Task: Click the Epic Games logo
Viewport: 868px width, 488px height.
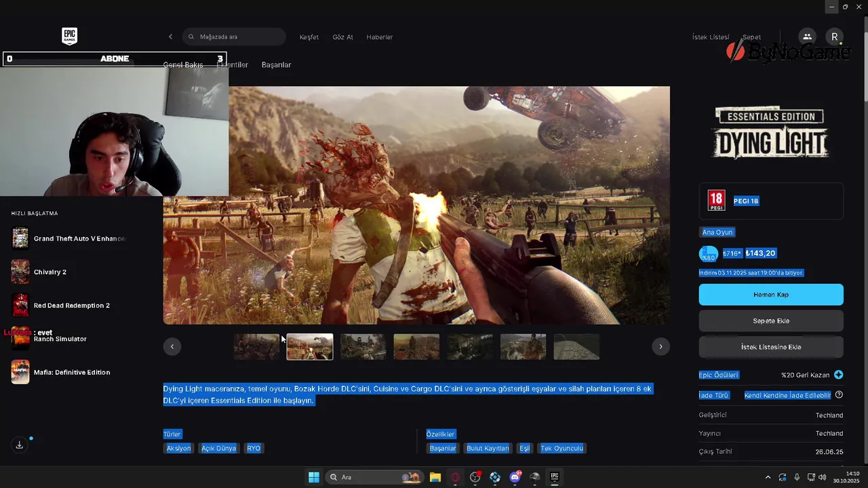Action: 69,36
